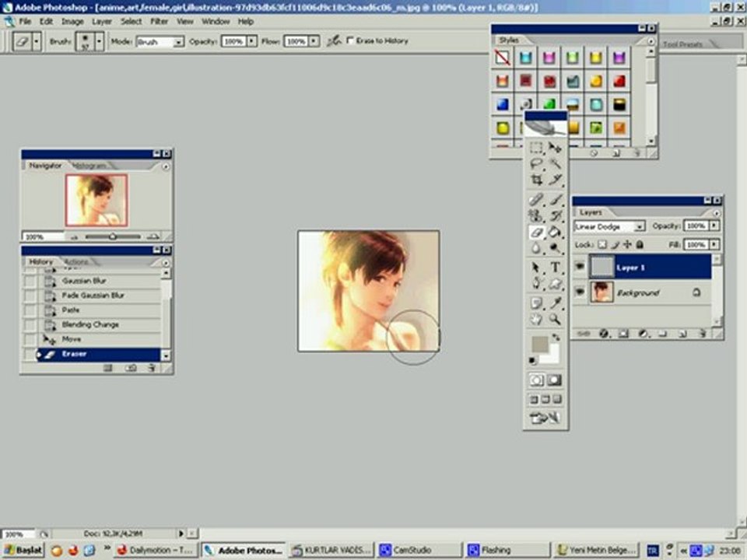Open the Layers panel Opacity arrow

tap(714, 226)
